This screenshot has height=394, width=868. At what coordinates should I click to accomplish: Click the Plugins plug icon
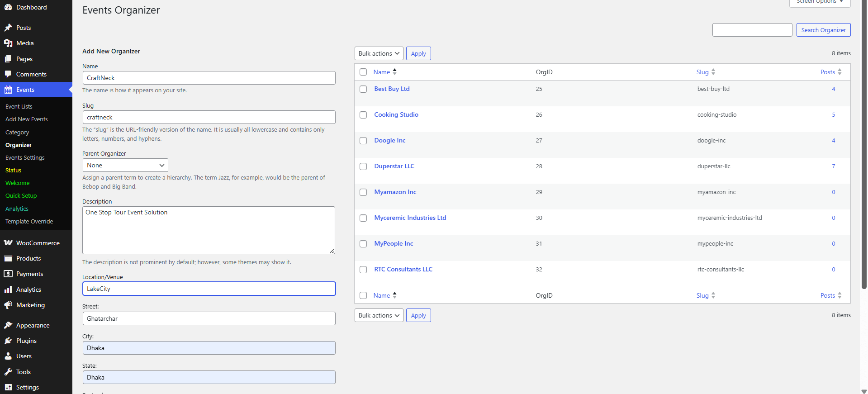click(x=8, y=341)
